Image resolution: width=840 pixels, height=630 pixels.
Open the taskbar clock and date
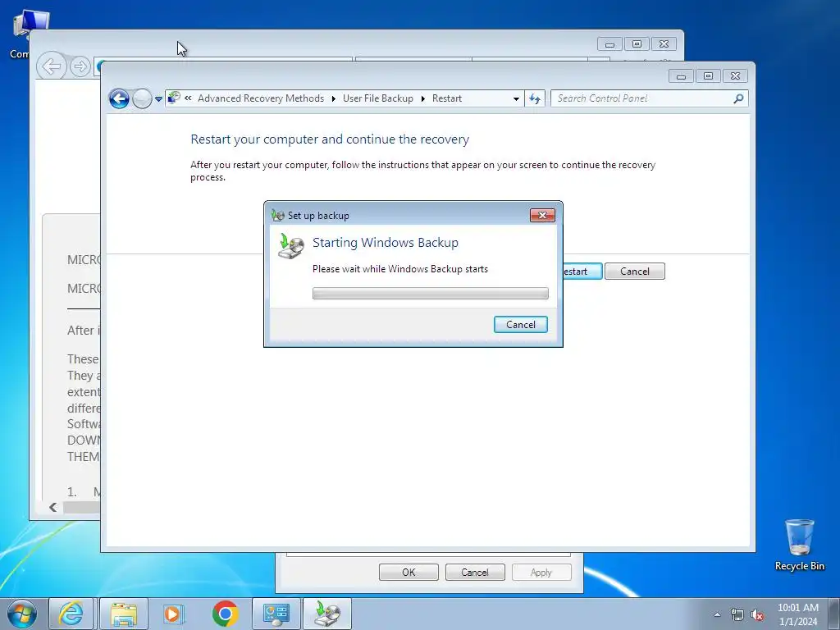(797, 614)
